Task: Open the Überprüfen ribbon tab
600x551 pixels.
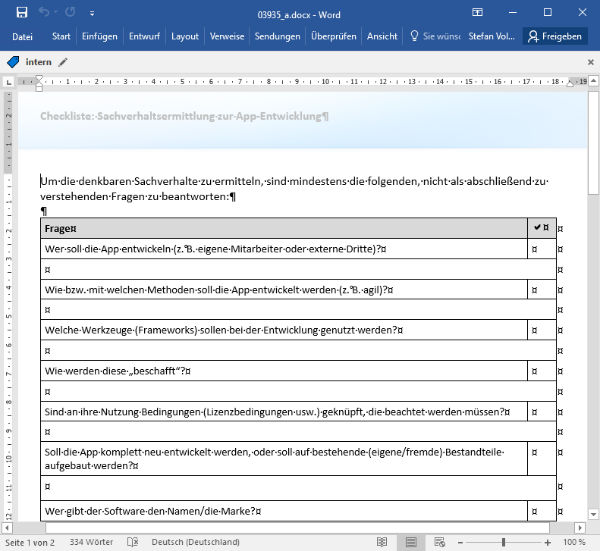Action: (334, 36)
